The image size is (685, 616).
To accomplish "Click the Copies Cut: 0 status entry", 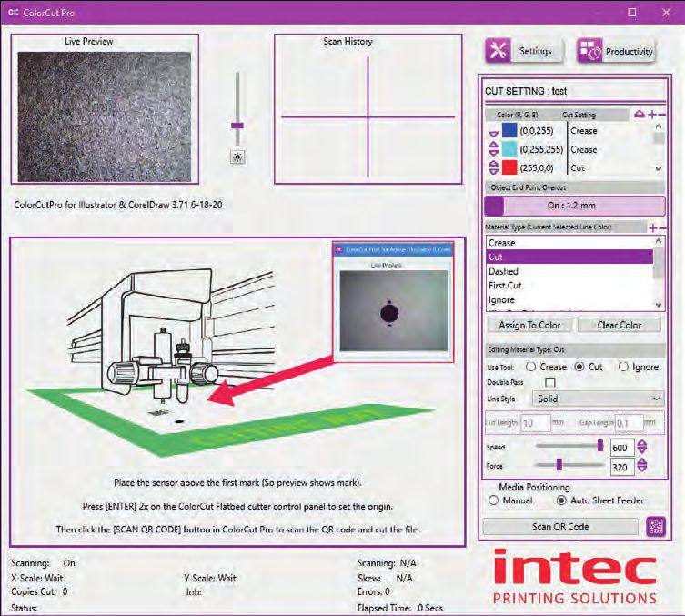I will (x=39, y=591).
